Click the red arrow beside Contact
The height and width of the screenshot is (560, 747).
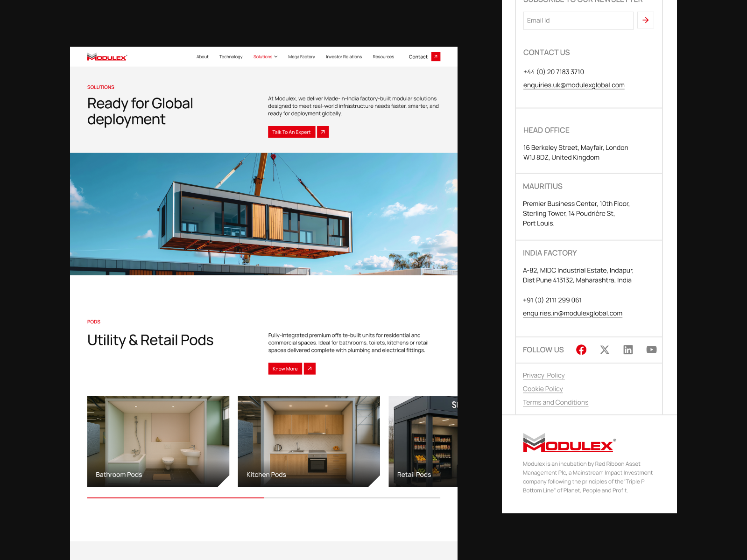[436, 56]
